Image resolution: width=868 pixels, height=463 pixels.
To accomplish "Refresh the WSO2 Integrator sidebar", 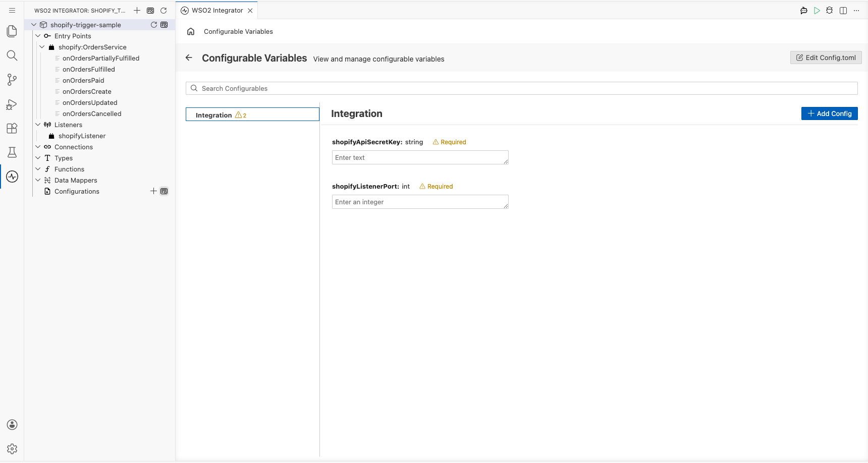I will tap(164, 10).
